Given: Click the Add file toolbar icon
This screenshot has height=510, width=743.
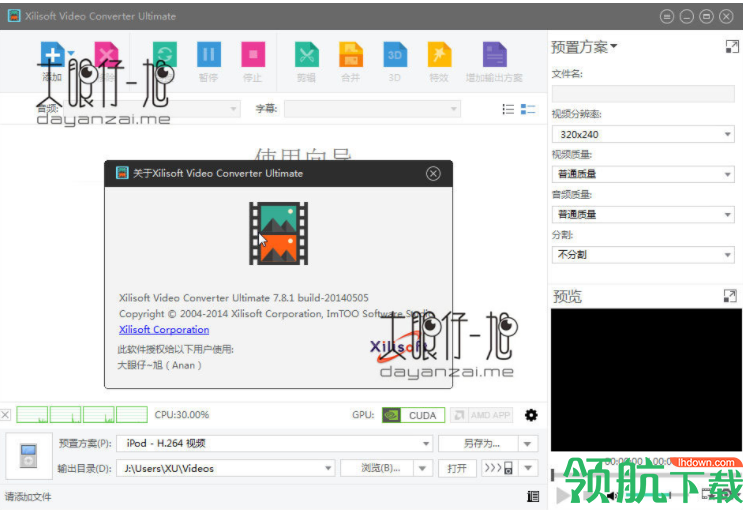Looking at the screenshot, I should [52, 55].
